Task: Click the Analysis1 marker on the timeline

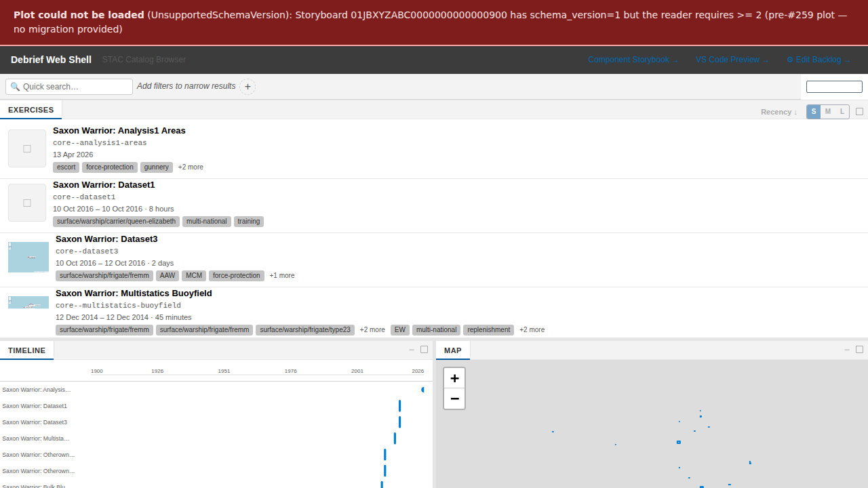Action: (422, 390)
